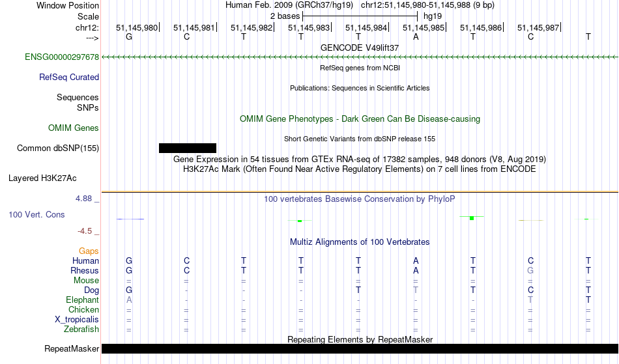Open the Layered H3K27Ac track label

pos(42,178)
